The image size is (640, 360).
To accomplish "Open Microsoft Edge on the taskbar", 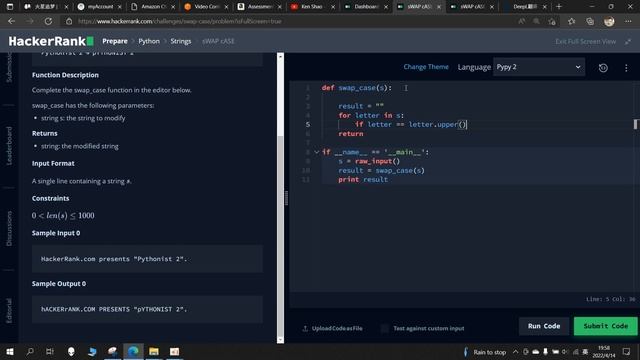I will click(133, 351).
